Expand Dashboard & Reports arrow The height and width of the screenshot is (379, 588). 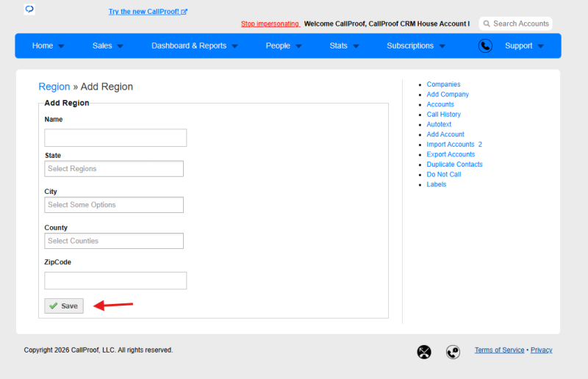coord(235,46)
